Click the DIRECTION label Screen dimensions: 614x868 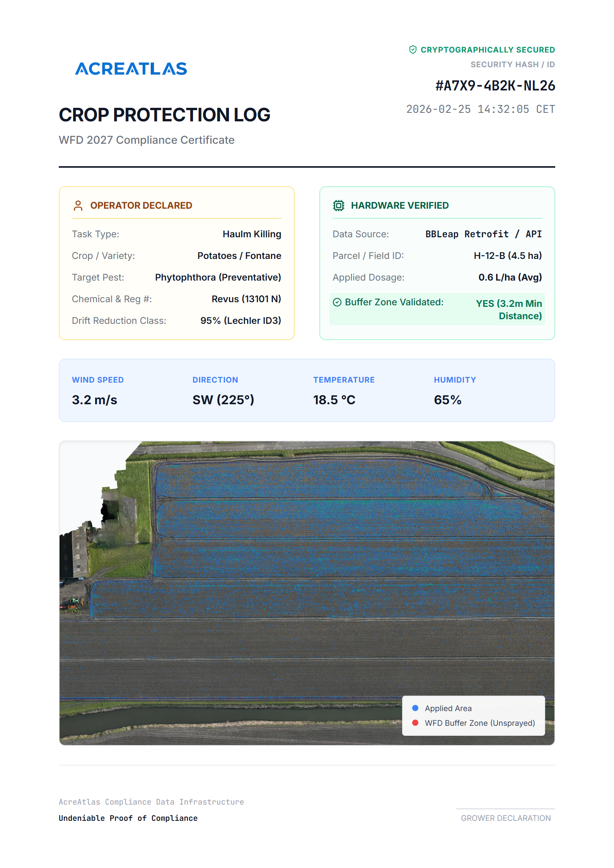click(215, 380)
